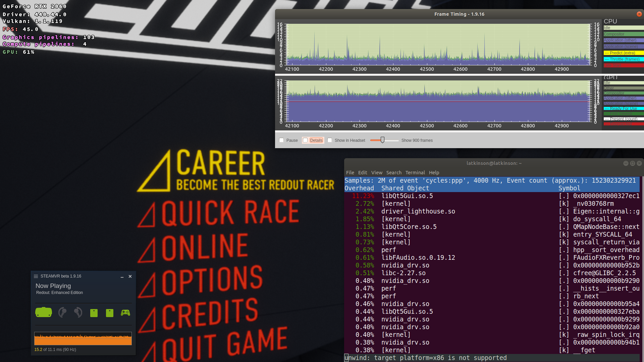
Task: Click the FPS: 45.0 overlay readout
Action: pos(20,29)
